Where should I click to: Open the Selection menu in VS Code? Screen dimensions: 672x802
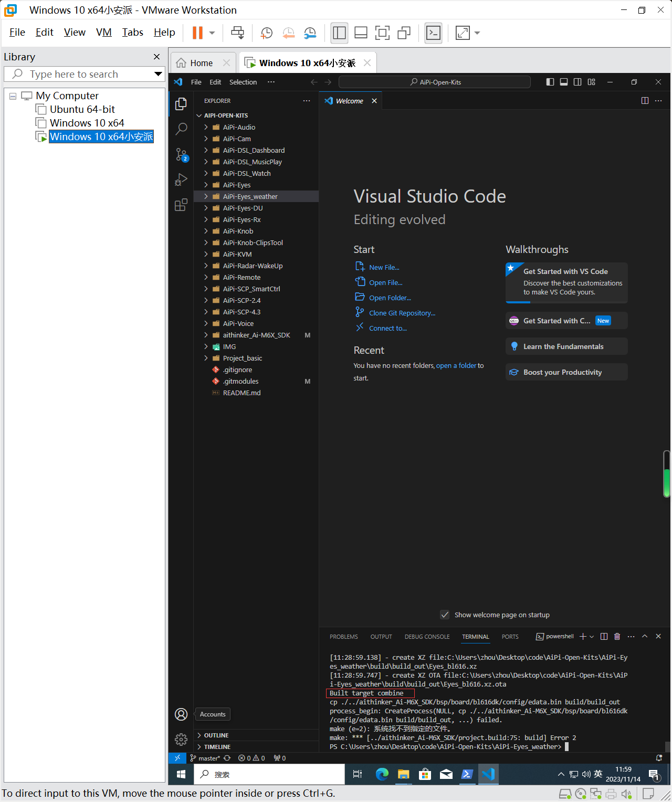point(243,82)
